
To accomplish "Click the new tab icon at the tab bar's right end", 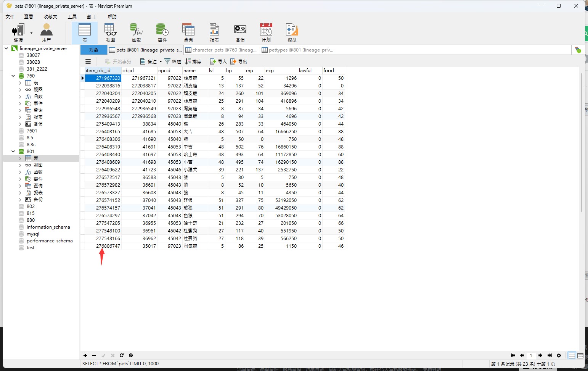I will click(578, 50).
